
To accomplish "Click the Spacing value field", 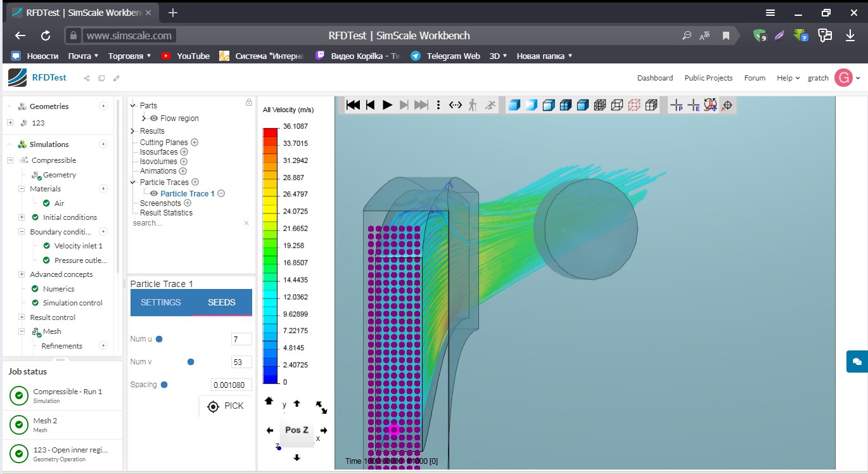I will (232, 385).
